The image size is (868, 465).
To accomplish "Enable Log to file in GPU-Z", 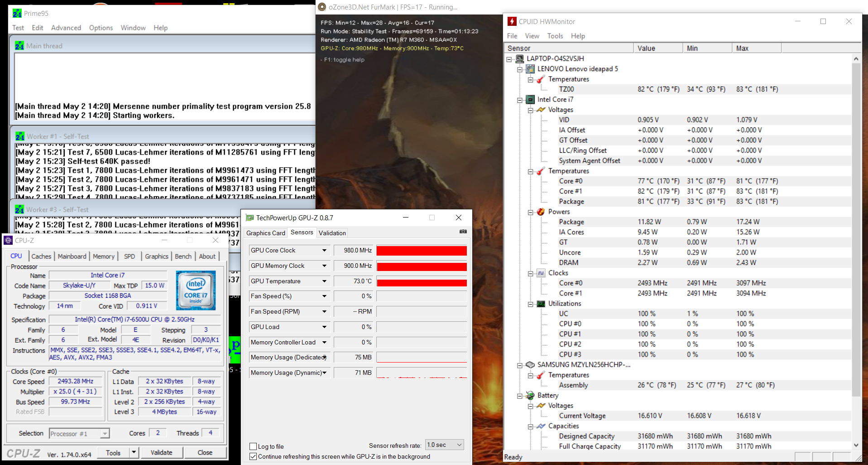I will tap(253, 446).
